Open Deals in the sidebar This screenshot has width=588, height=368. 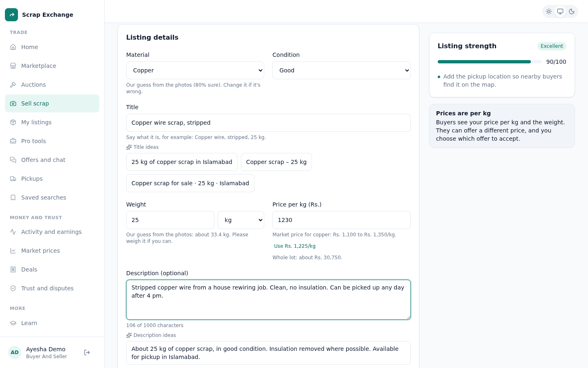click(52, 269)
